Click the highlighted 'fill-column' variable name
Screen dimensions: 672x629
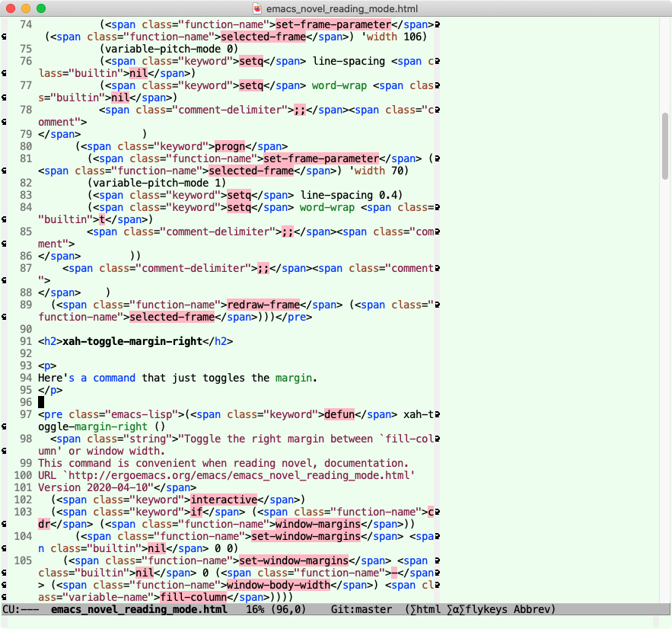[x=193, y=597]
